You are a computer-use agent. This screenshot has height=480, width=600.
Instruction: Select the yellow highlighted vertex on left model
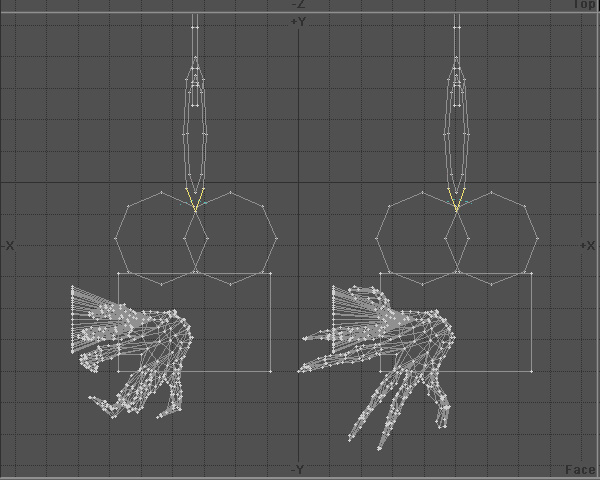[195, 205]
